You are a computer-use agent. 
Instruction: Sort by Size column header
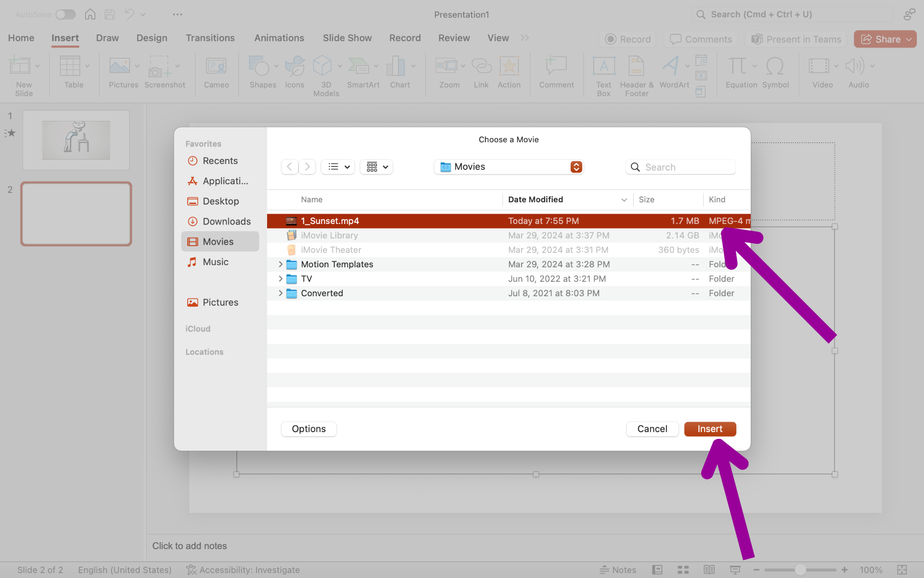coord(647,200)
